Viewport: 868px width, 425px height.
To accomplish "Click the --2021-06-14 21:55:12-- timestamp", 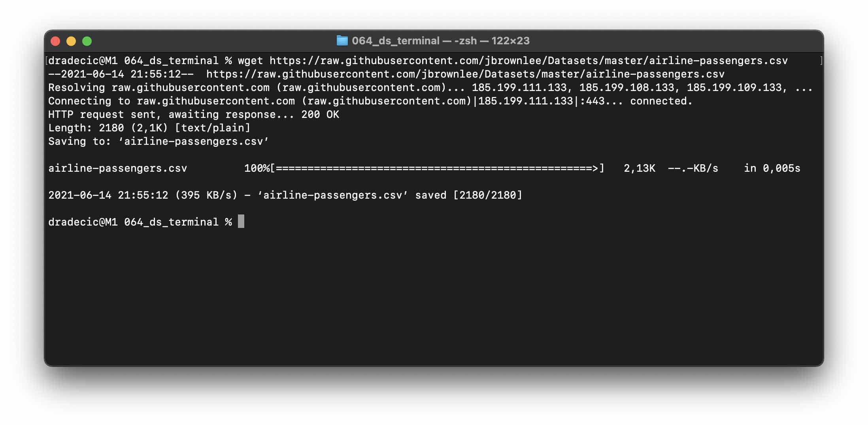I will coord(121,74).
